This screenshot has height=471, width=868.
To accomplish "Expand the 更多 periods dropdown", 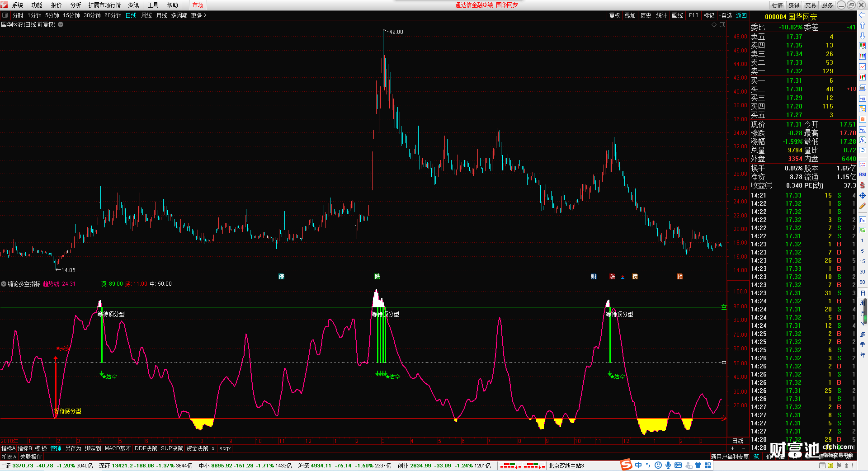I will [198, 15].
